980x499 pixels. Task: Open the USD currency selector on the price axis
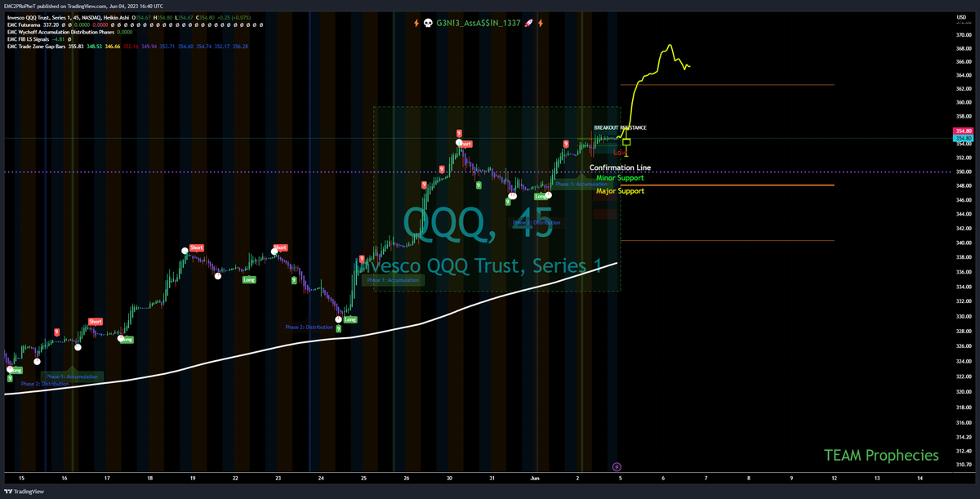tap(960, 18)
